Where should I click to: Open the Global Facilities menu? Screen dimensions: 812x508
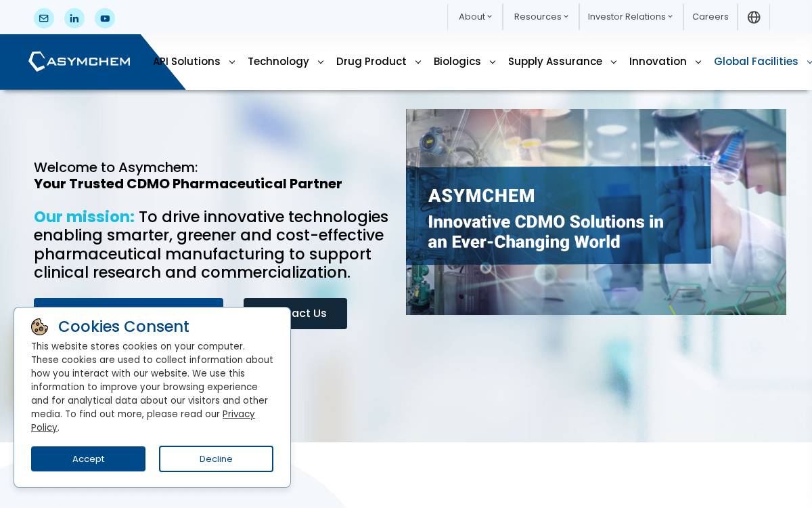click(x=756, y=62)
